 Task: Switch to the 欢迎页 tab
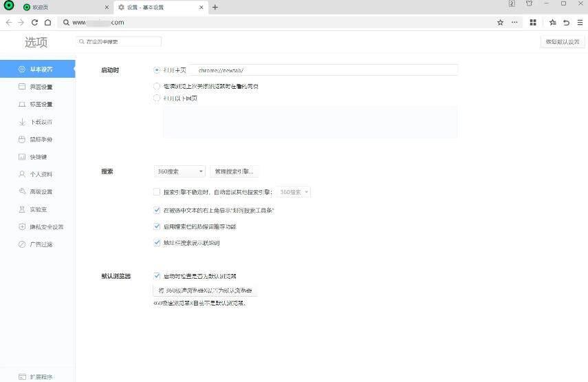[65, 7]
